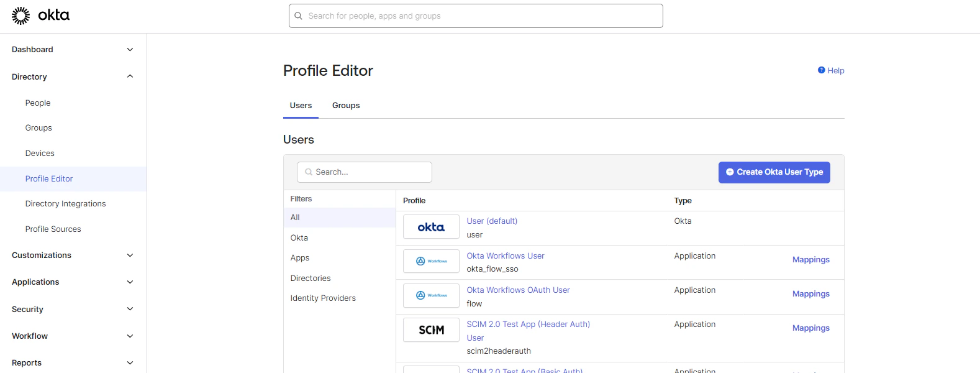Open Profile Sources in the sidebar
Screen dimensions: 980x373
(x=53, y=229)
